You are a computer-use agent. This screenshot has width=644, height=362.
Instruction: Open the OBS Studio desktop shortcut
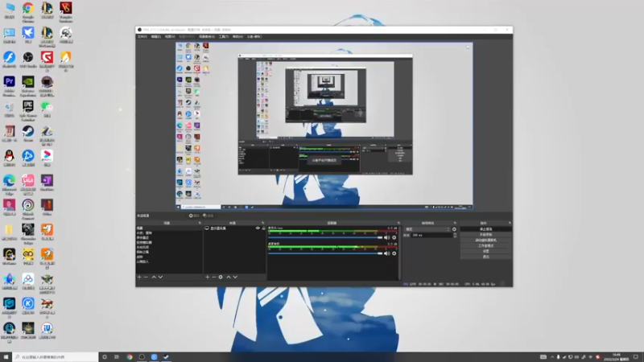click(28, 60)
